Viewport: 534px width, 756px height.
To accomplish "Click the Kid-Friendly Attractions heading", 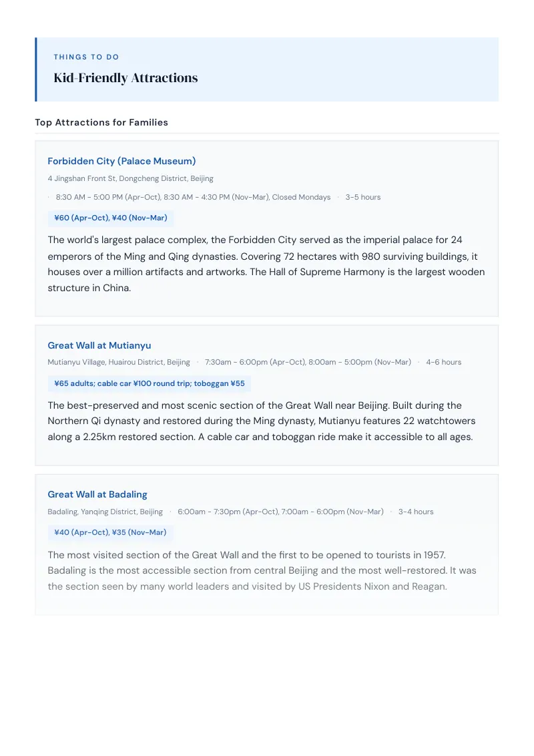I will click(125, 77).
